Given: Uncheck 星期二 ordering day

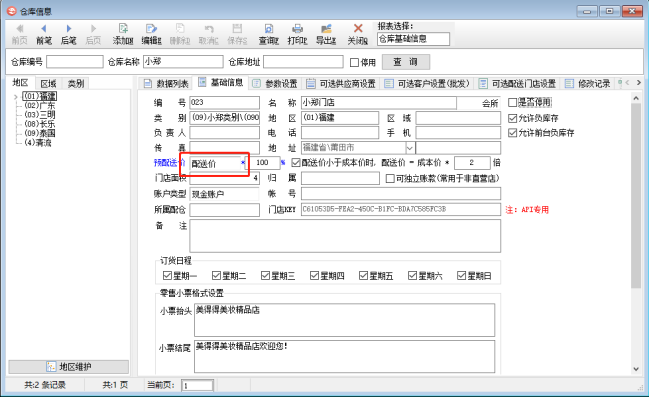Looking at the screenshot, I should [x=216, y=276].
